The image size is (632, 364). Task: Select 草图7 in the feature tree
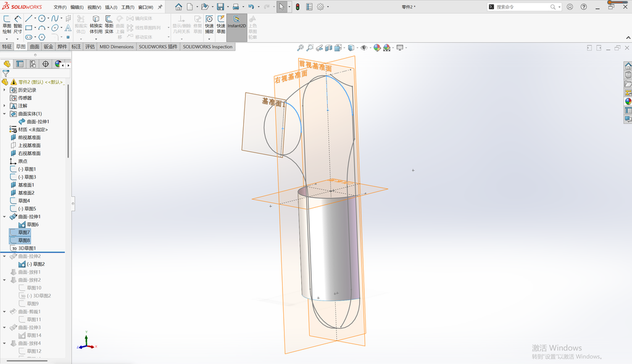click(x=24, y=233)
